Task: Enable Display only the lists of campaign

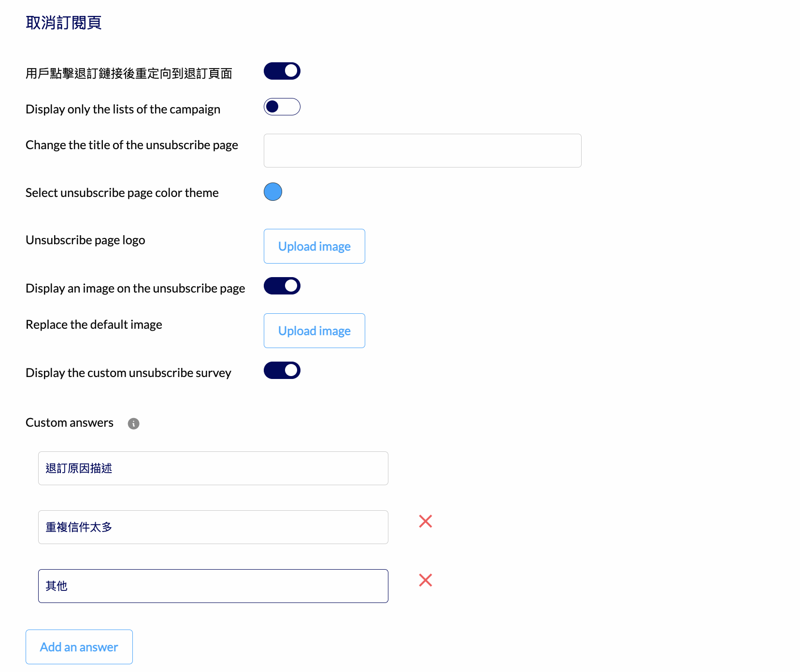Action: (x=282, y=107)
